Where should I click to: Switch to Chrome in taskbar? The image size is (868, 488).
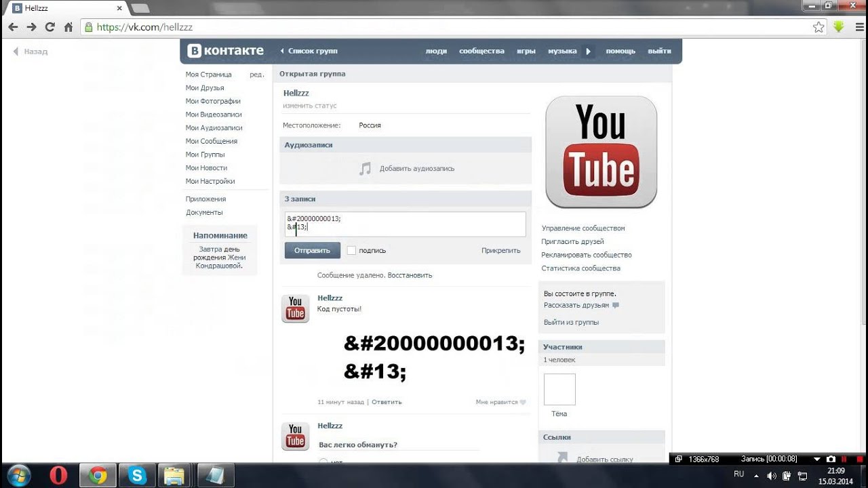(x=98, y=476)
